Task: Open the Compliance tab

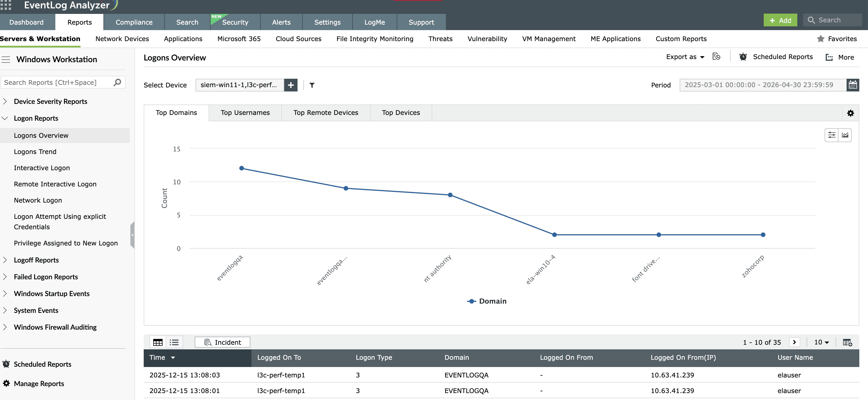Action: [134, 22]
